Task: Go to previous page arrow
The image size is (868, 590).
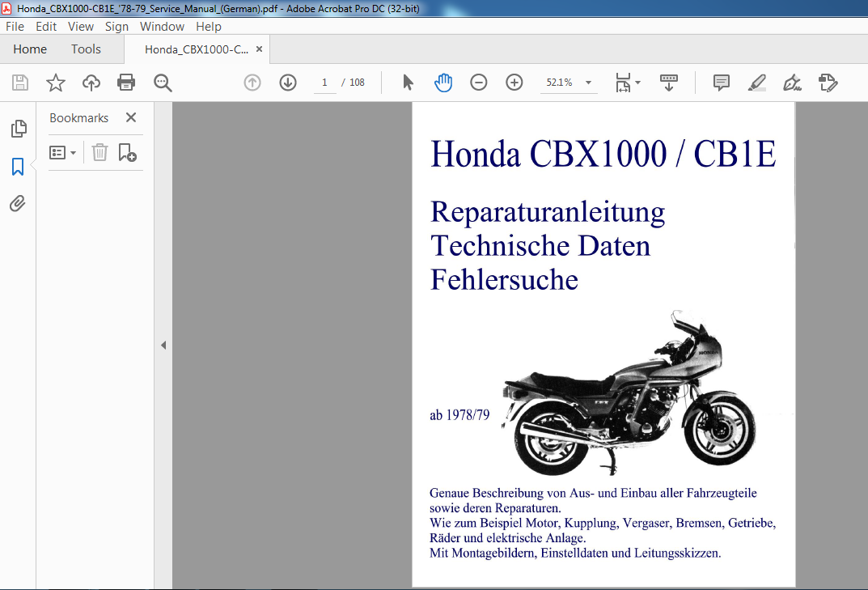Action: [252, 83]
